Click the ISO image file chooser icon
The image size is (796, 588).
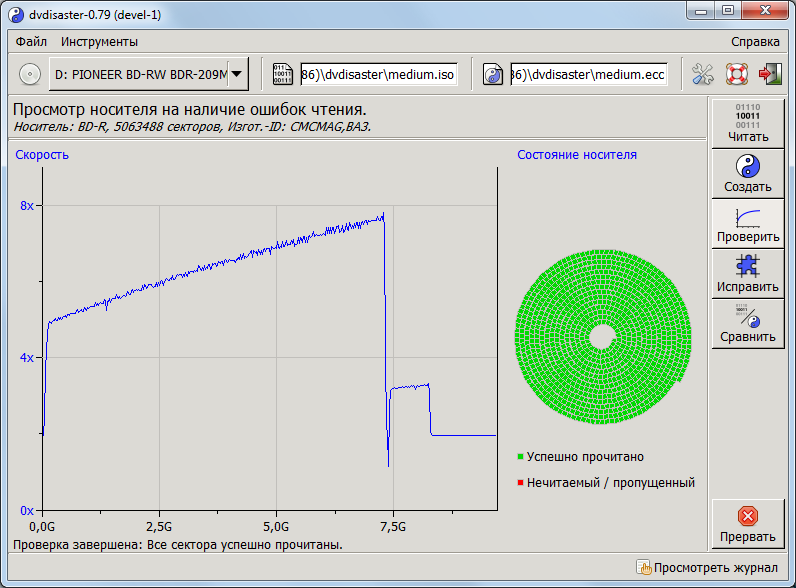point(283,74)
